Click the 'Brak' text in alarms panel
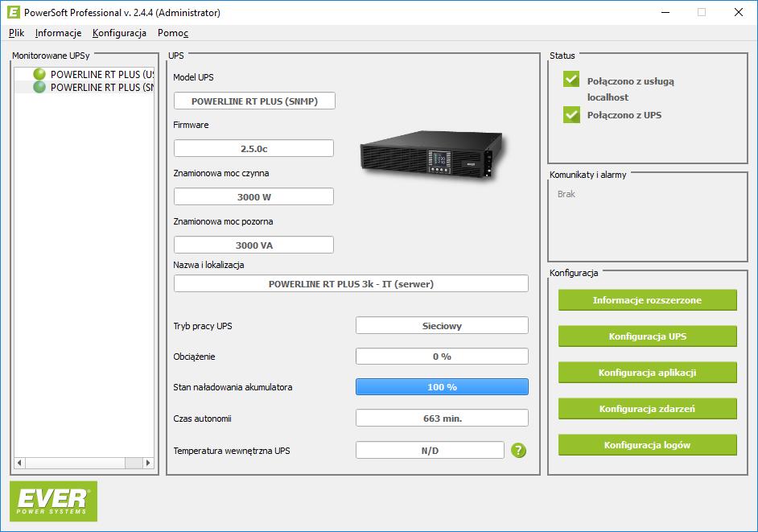The image size is (758, 532). point(566,194)
